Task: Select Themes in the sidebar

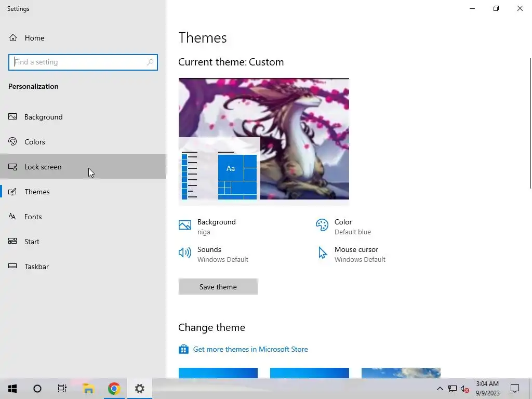Action: pyautogui.click(x=83, y=192)
